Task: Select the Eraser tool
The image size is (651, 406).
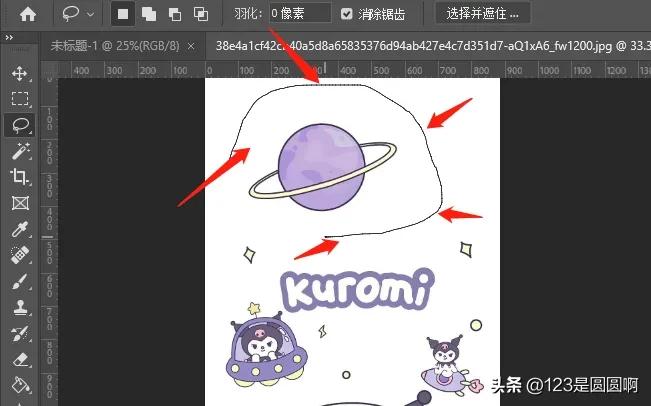Action: pyautogui.click(x=20, y=360)
